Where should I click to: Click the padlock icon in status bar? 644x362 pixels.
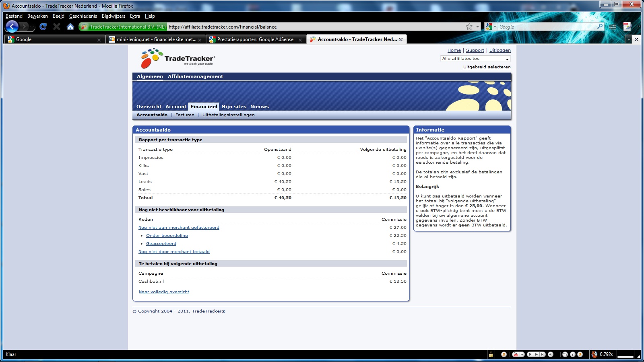click(x=491, y=354)
